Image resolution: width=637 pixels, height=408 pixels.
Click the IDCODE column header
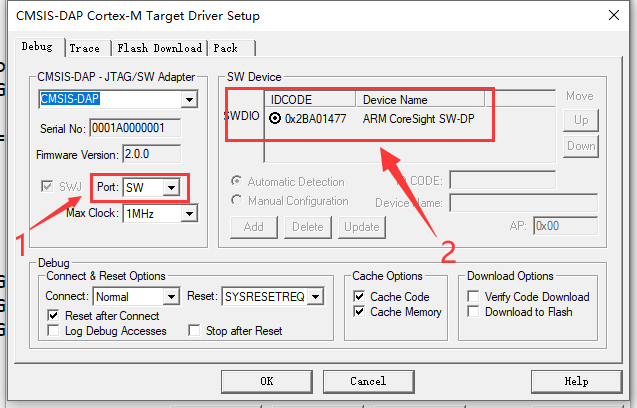(x=310, y=100)
